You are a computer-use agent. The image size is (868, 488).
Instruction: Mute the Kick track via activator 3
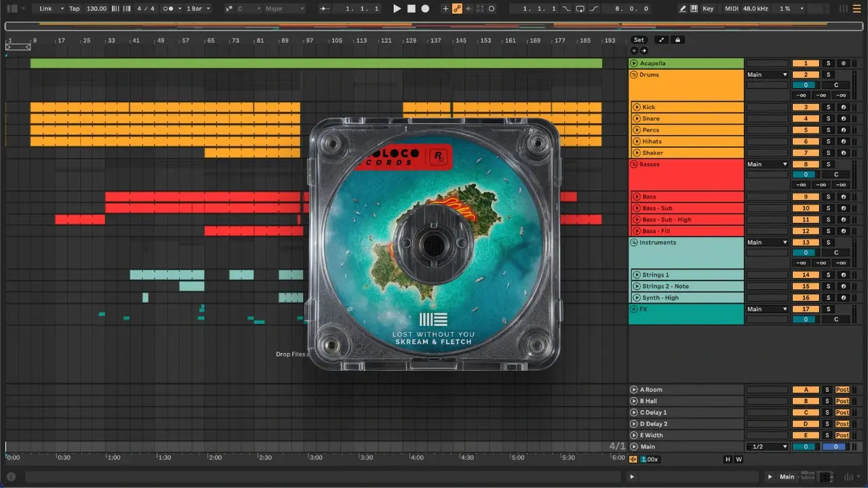tap(806, 107)
